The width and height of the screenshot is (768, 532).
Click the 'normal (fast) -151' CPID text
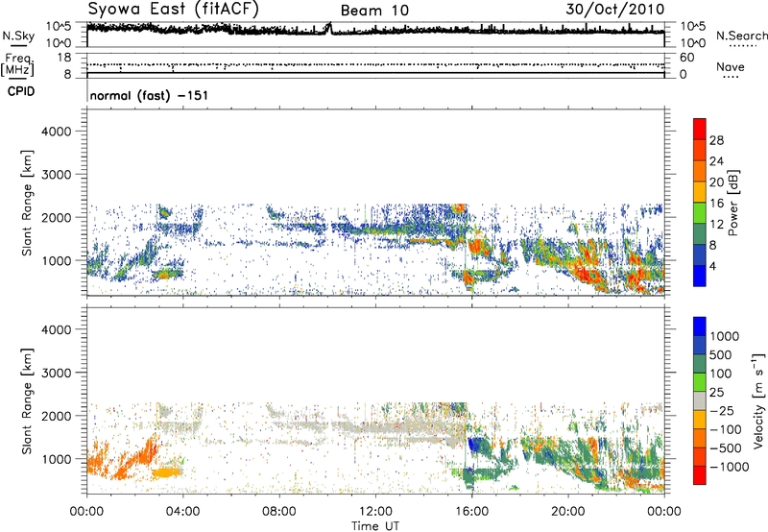[149, 95]
